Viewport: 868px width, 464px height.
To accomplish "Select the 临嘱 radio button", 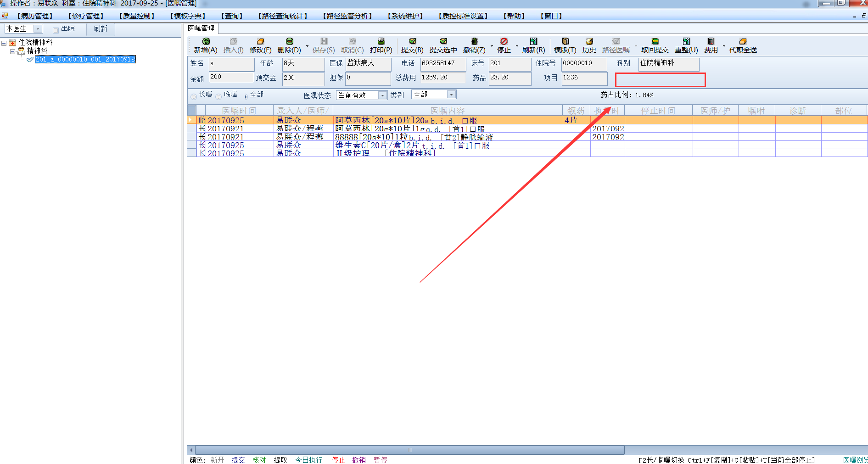I will (x=218, y=96).
